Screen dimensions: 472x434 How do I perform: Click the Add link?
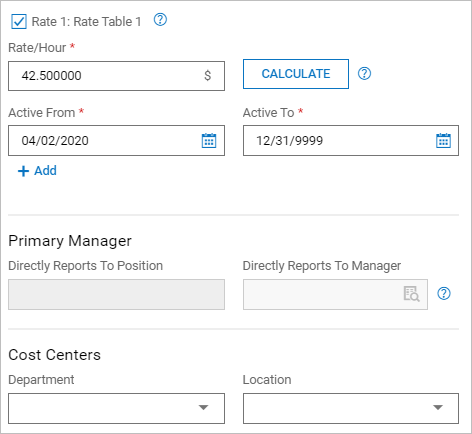45,171
